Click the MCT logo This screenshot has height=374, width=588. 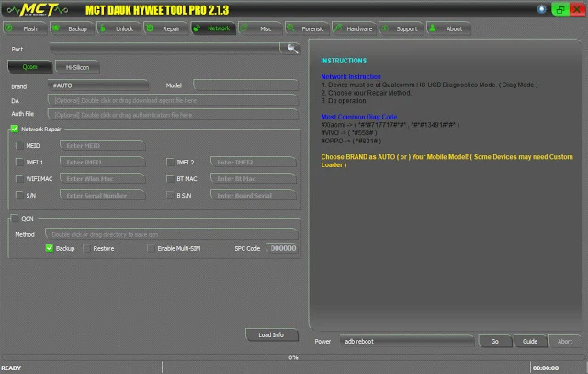(x=38, y=9)
